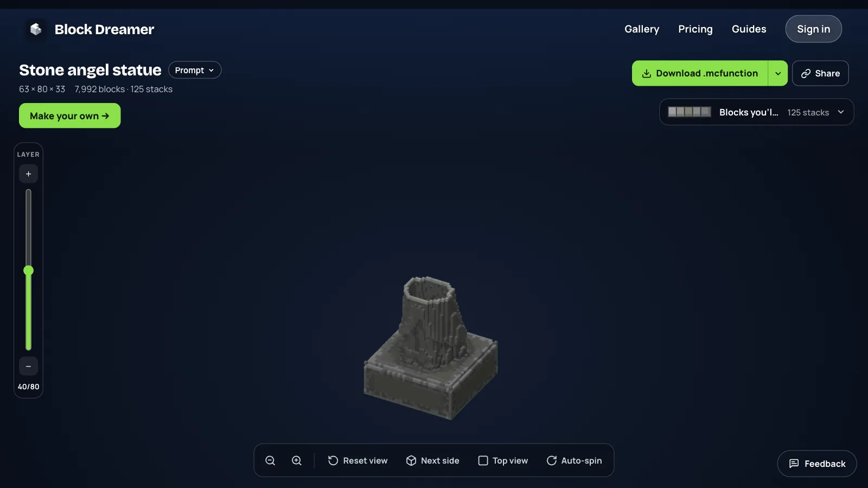
Task: Rotate to the Next side
Action: tap(432, 460)
